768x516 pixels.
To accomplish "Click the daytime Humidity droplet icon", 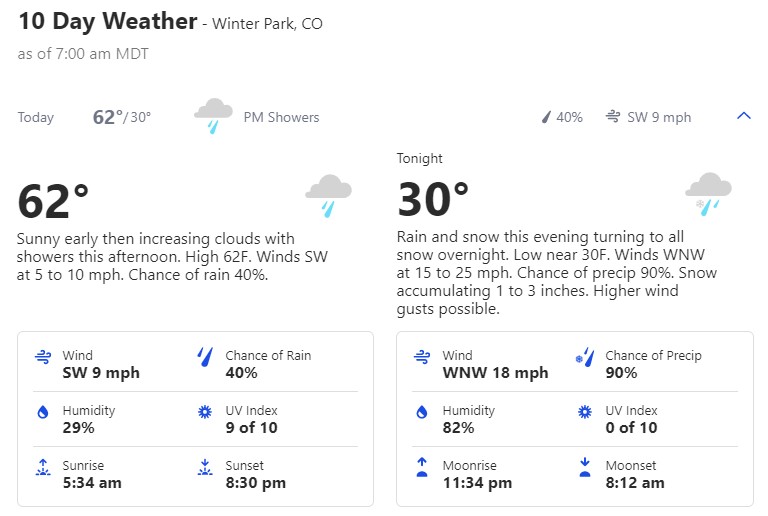I will (x=43, y=412).
